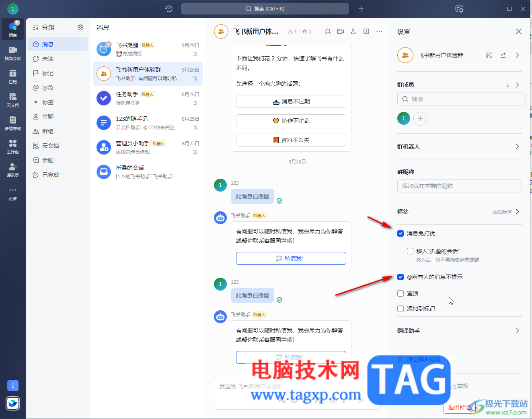This screenshot has width=532, height=419.
Task: Expand the 群成员 list chevron
Action: 517,85
